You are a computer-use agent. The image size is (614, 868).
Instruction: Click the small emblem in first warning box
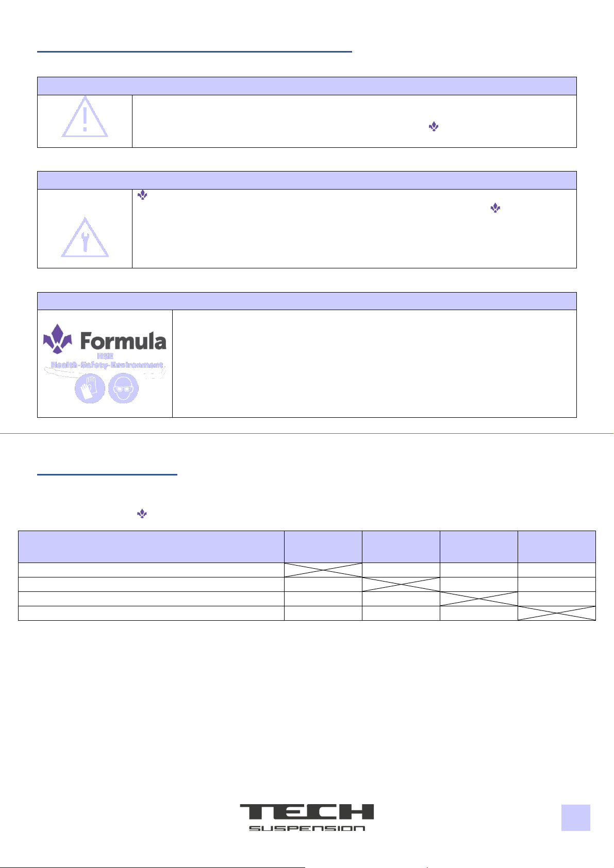434,126
